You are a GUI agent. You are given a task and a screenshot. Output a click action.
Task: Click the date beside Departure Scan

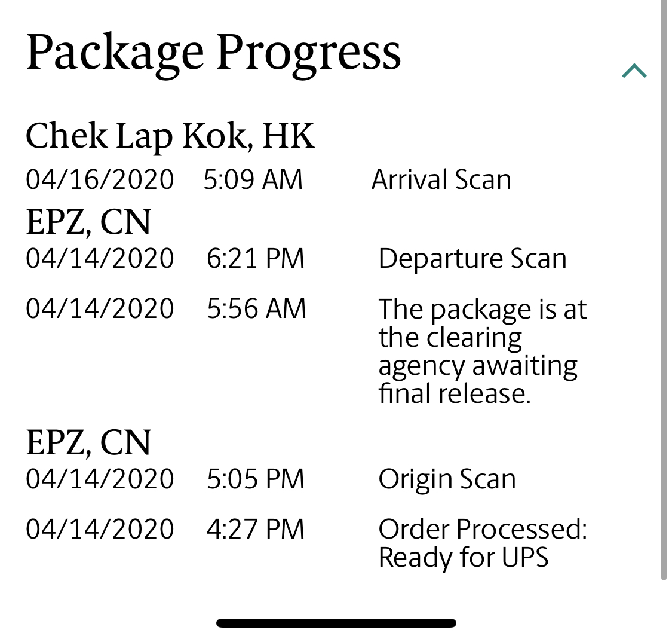point(100,259)
